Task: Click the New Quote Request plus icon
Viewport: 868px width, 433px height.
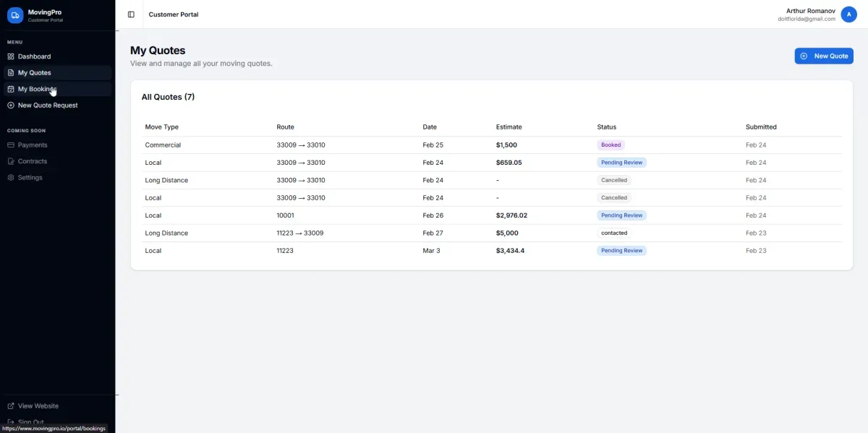Action: (11, 106)
